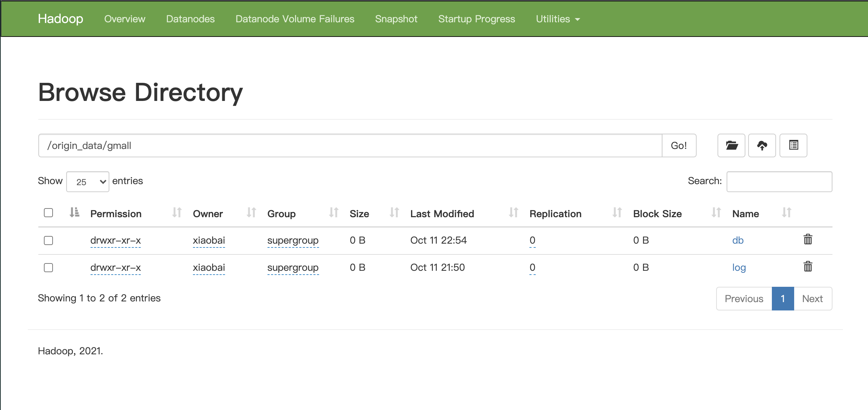This screenshot has width=868, height=410.
Task: Tick the checkbox for the db row
Action: (48, 241)
